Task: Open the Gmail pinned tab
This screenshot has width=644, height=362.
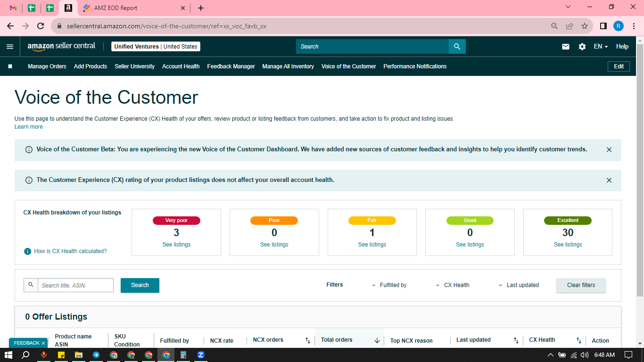Action: (13, 8)
